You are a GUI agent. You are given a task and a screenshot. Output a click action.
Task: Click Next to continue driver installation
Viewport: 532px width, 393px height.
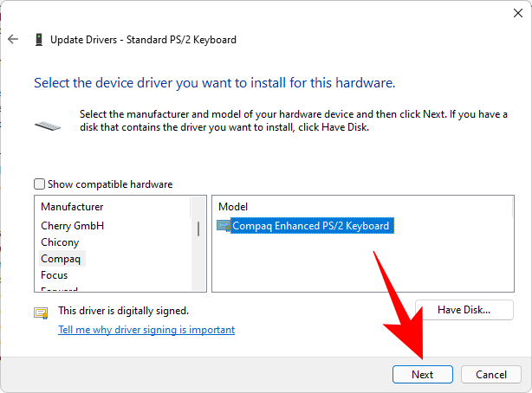(x=423, y=375)
